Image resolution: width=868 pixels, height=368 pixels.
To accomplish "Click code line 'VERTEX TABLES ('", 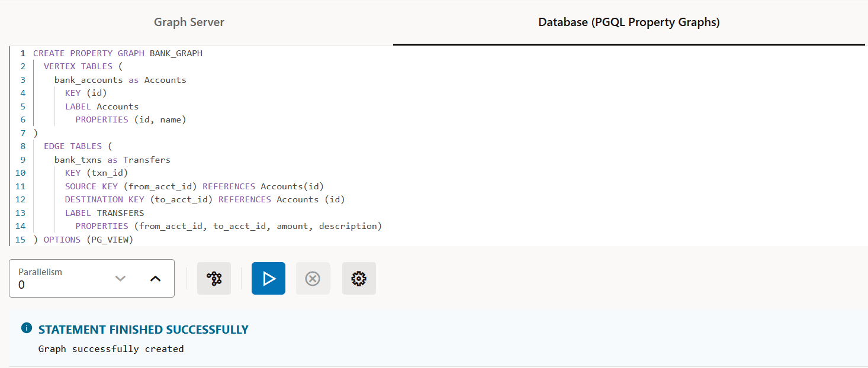I will tap(83, 66).
